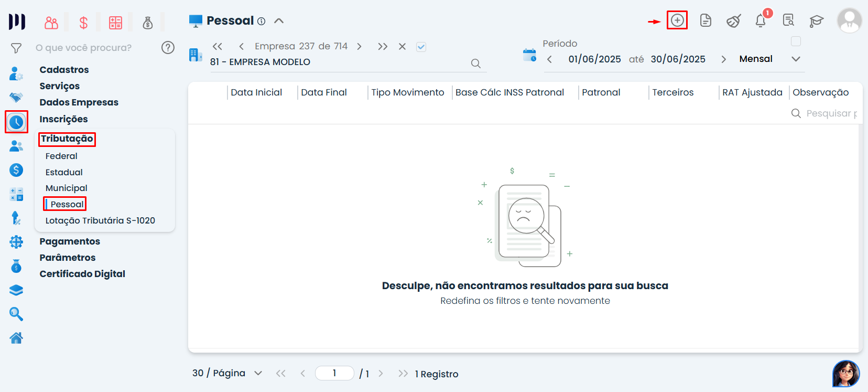Click the clock icon in left sidebar
The image size is (868, 392).
pyautogui.click(x=16, y=122)
